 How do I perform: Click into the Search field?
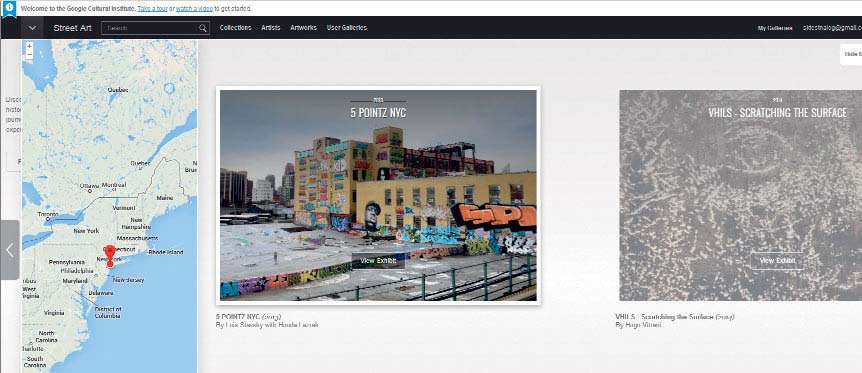tap(150, 28)
